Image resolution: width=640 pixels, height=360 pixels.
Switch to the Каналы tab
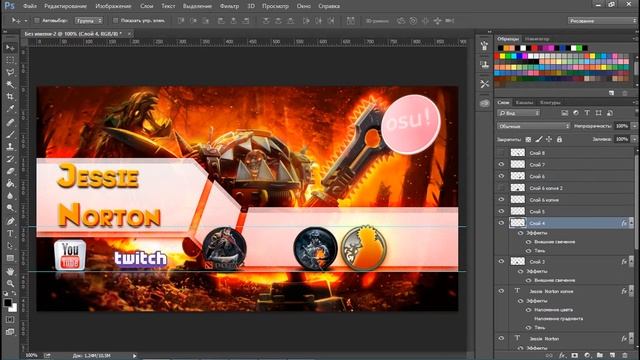[x=524, y=102]
